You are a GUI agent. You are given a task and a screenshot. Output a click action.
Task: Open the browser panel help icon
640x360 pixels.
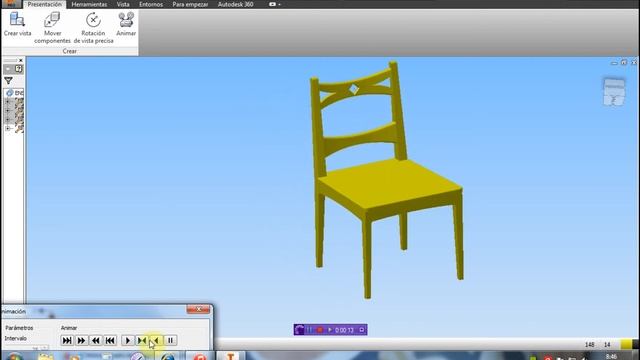(x=18, y=69)
